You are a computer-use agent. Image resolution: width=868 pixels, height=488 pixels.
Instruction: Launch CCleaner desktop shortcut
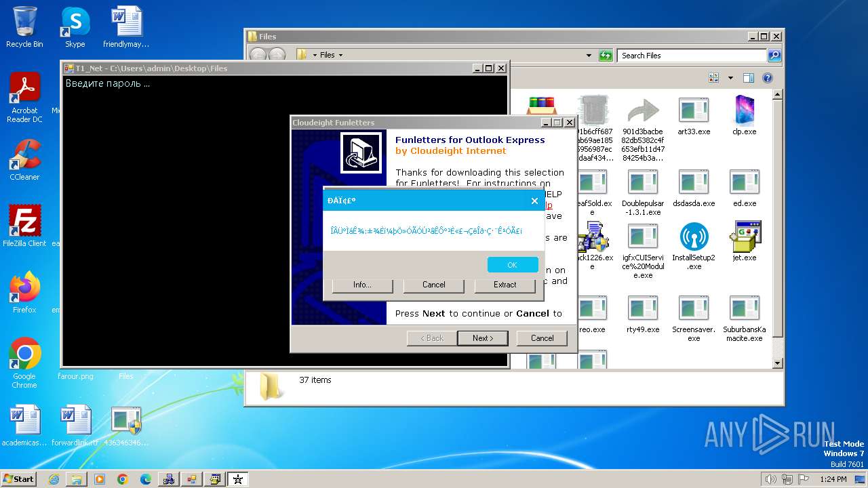tap(24, 160)
